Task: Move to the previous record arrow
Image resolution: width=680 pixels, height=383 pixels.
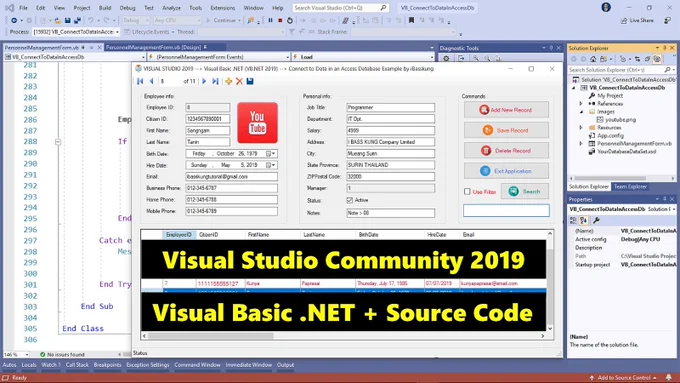Action: (x=151, y=81)
